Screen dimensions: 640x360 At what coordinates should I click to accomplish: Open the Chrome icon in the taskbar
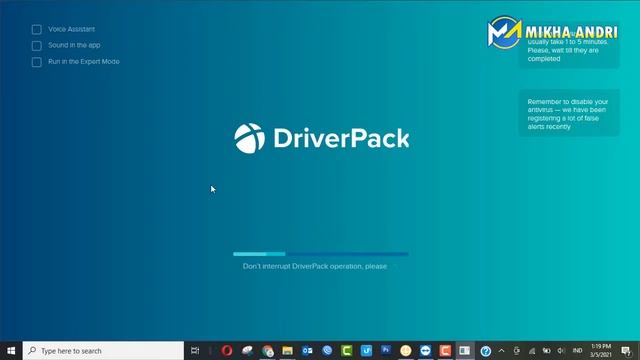pyautogui.click(x=267, y=351)
